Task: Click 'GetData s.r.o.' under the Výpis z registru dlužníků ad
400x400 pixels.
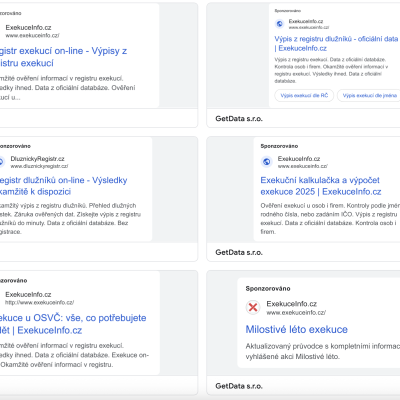Action: point(239,119)
